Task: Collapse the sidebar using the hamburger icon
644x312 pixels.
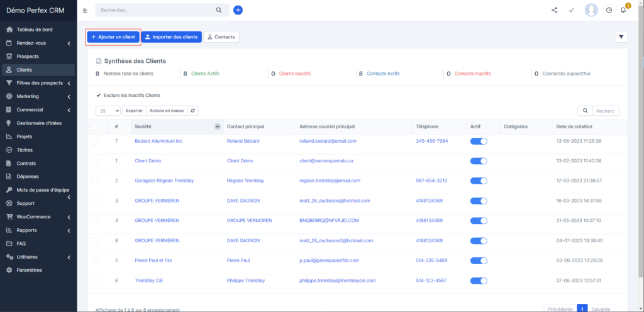Action: (x=86, y=10)
